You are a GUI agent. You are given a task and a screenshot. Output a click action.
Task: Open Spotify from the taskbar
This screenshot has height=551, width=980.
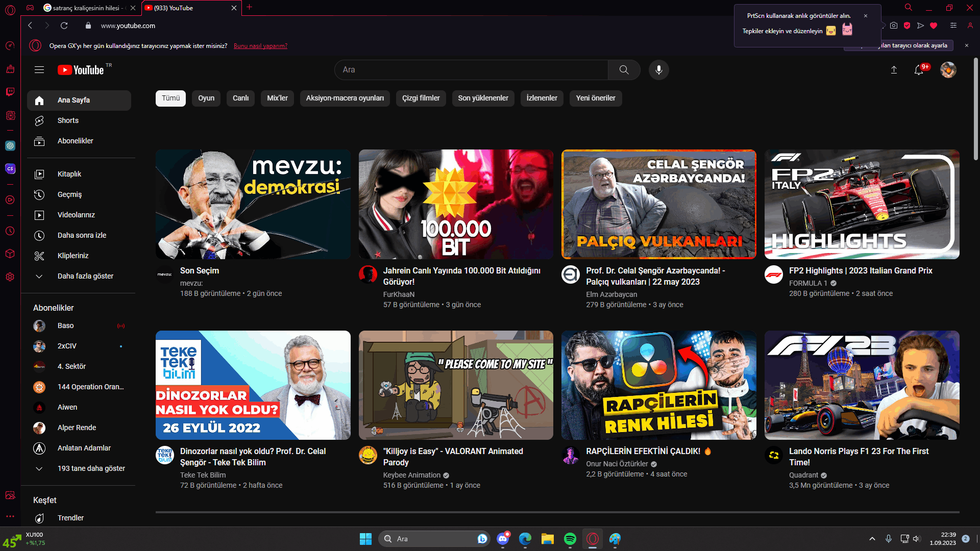[x=570, y=539]
